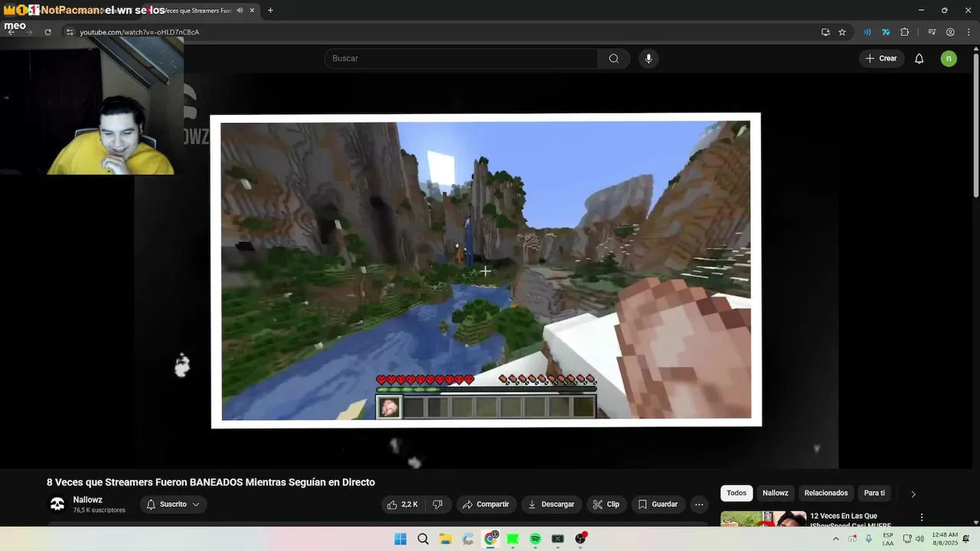Open Windows taskbar search
This screenshot has width=980, height=551.
click(423, 539)
